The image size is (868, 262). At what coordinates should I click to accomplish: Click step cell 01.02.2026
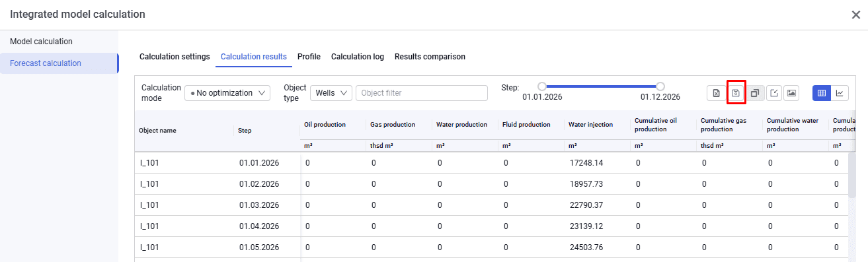[x=259, y=183]
